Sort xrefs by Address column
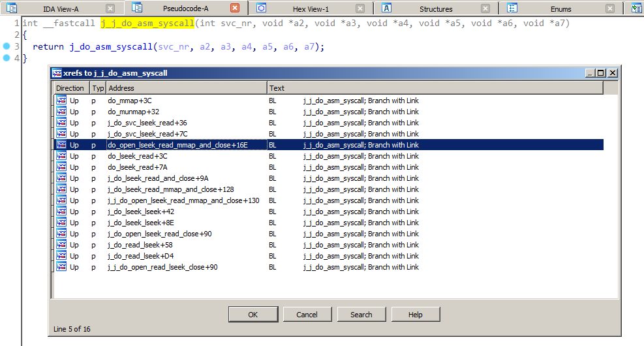Viewport: 644px width, 346px height. point(187,88)
